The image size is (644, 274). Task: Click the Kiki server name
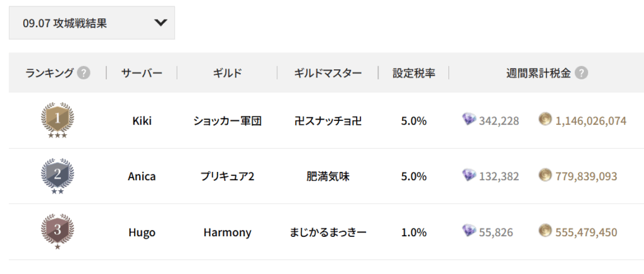(142, 120)
